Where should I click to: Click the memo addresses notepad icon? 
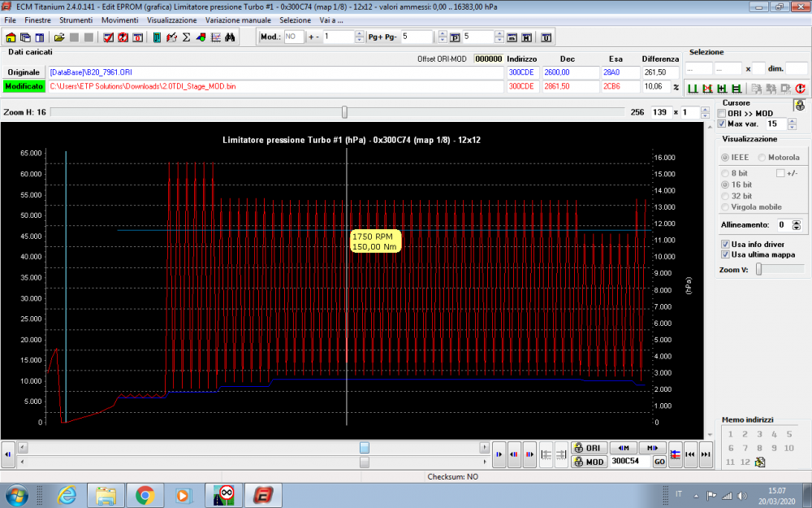760,462
